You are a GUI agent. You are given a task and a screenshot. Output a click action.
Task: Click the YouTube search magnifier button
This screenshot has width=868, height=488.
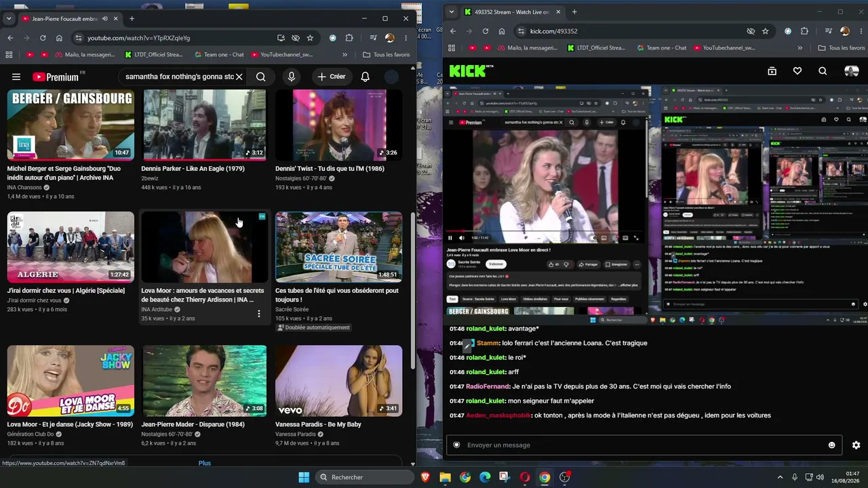(260, 77)
